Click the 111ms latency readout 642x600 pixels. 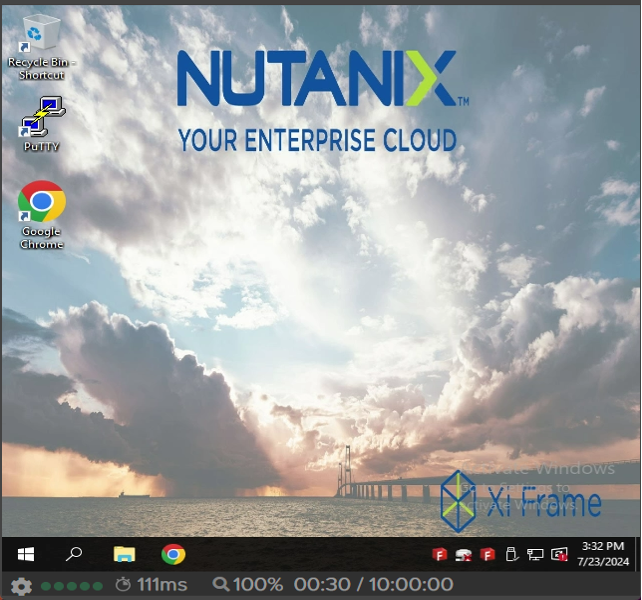(162, 584)
